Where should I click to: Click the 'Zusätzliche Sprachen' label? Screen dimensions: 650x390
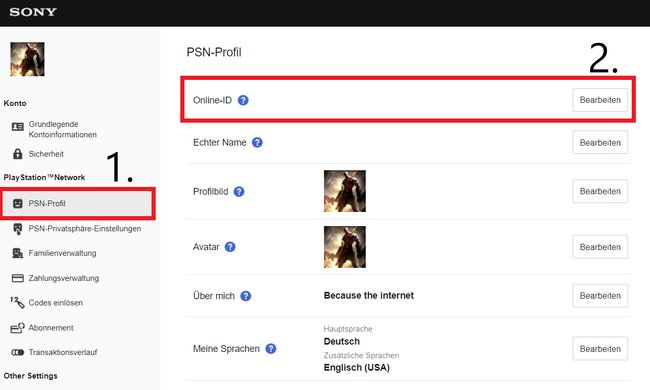point(361,356)
